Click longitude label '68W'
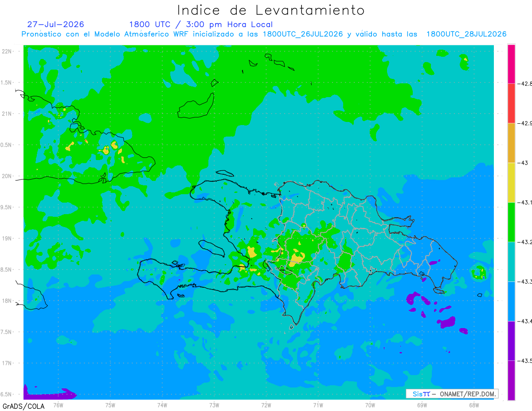Viewport: 532px width, 411px height. 474,404
